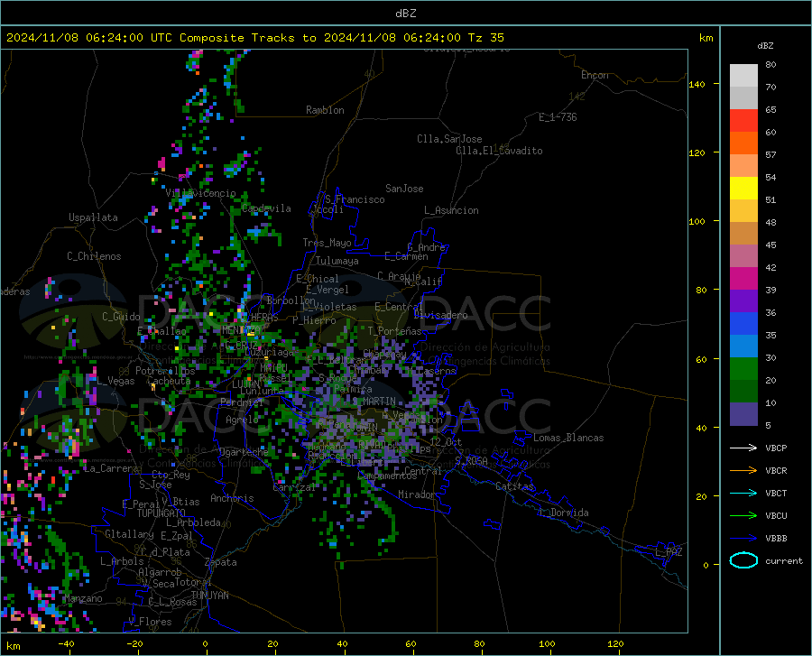The height and width of the screenshot is (656, 812).
Task: Click the 60 km tick on vertical axis
Action: click(701, 359)
